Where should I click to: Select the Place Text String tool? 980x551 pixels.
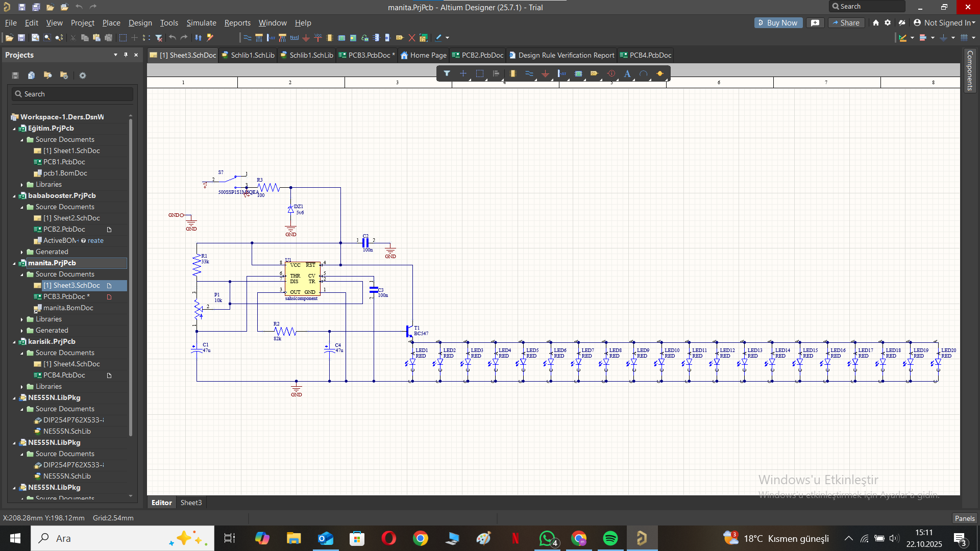point(627,73)
